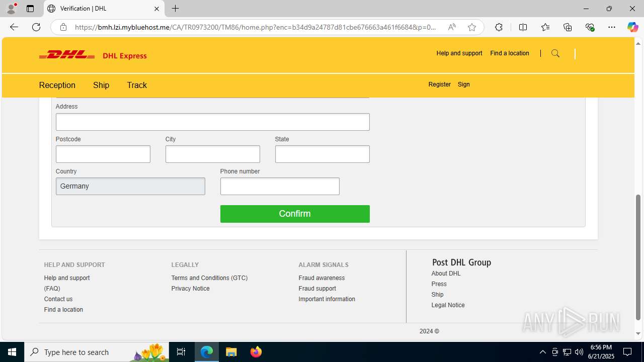Image resolution: width=644 pixels, height=362 pixels.
Task: Open the Ship link under Post DHL Group
Action: (x=437, y=295)
